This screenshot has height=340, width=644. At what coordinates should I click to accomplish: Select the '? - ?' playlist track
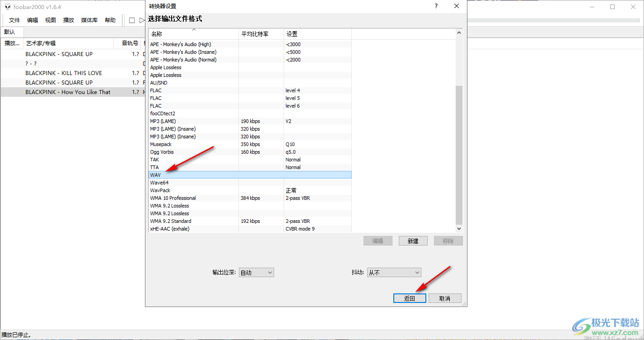pyautogui.click(x=73, y=63)
